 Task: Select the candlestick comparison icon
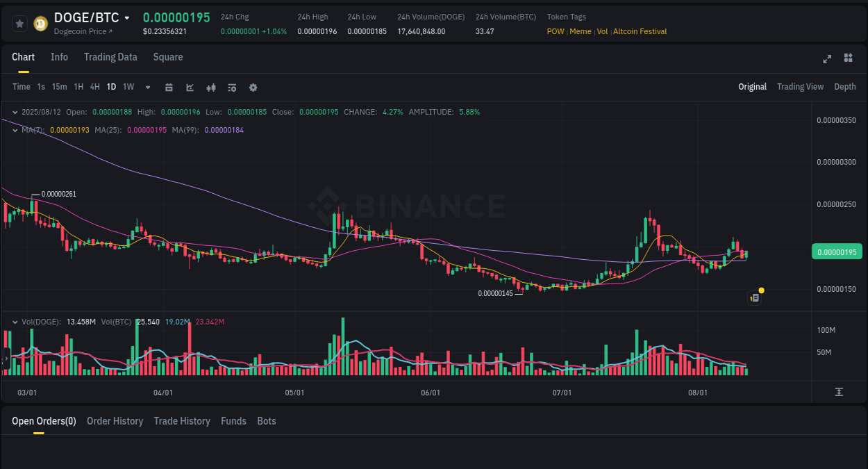point(210,87)
